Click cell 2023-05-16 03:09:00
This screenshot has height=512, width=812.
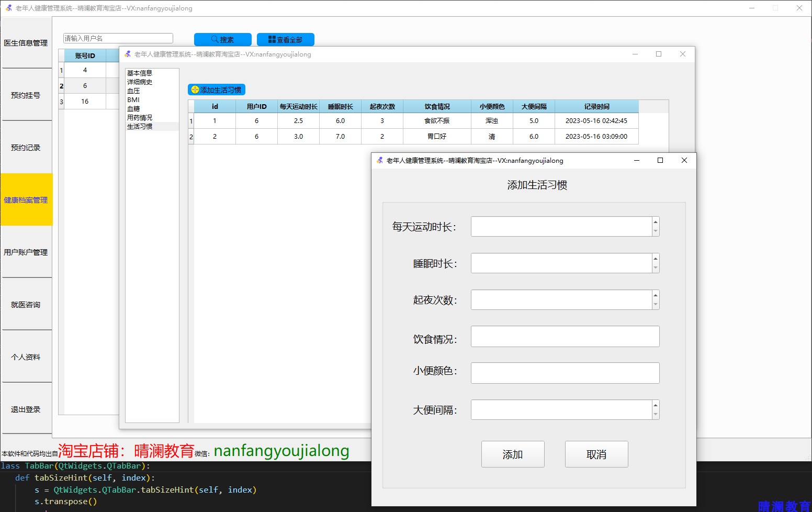click(x=596, y=137)
